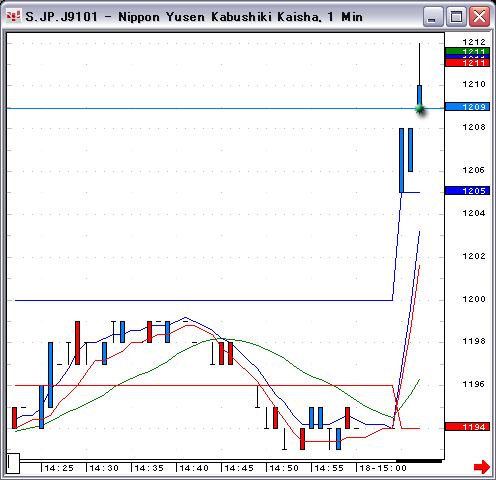Viewport: 496px width, 480px height.
Task: Click the latest candlestick bar near 1210
Action: tap(420, 97)
